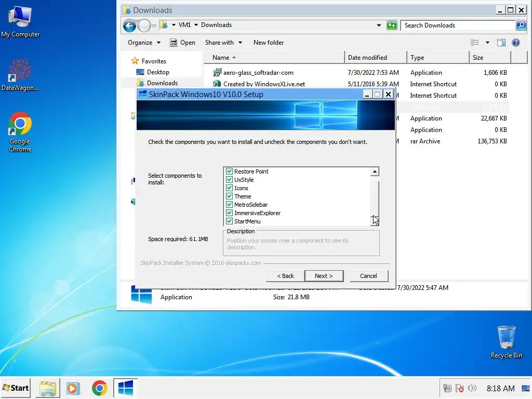Create a New folder in Downloads

tap(269, 43)
